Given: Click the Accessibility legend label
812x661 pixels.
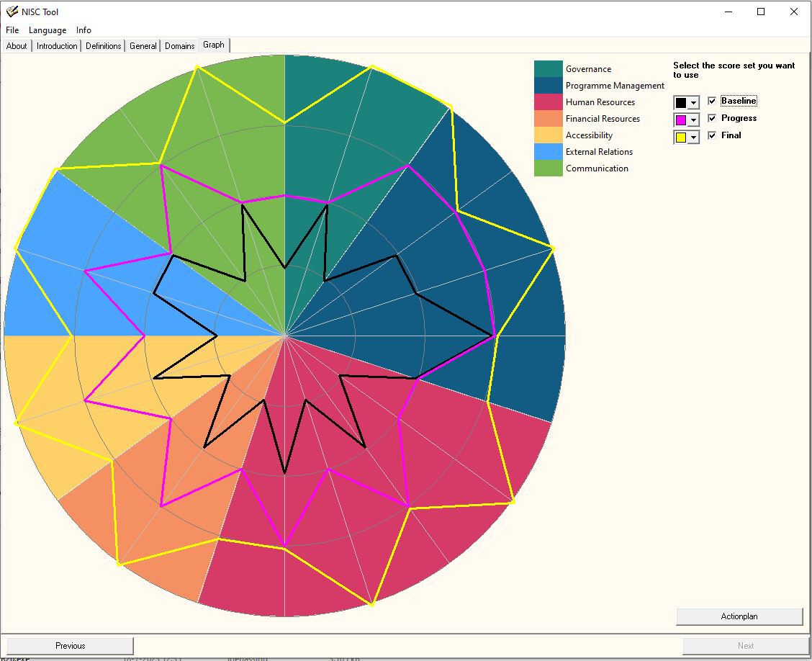Looking at the screenshot, I should (589, 135).
